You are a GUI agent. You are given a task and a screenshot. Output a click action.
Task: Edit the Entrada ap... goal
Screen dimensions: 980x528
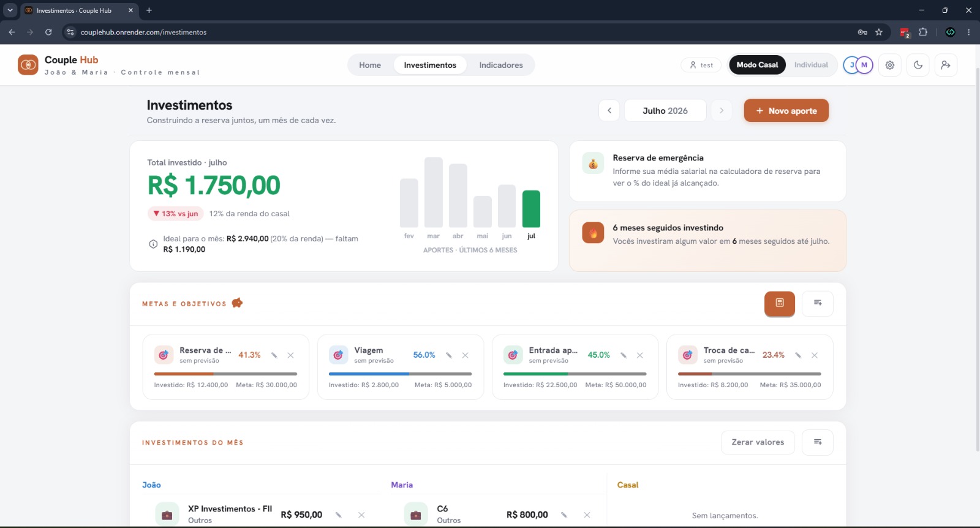click(x=624, y=355)
